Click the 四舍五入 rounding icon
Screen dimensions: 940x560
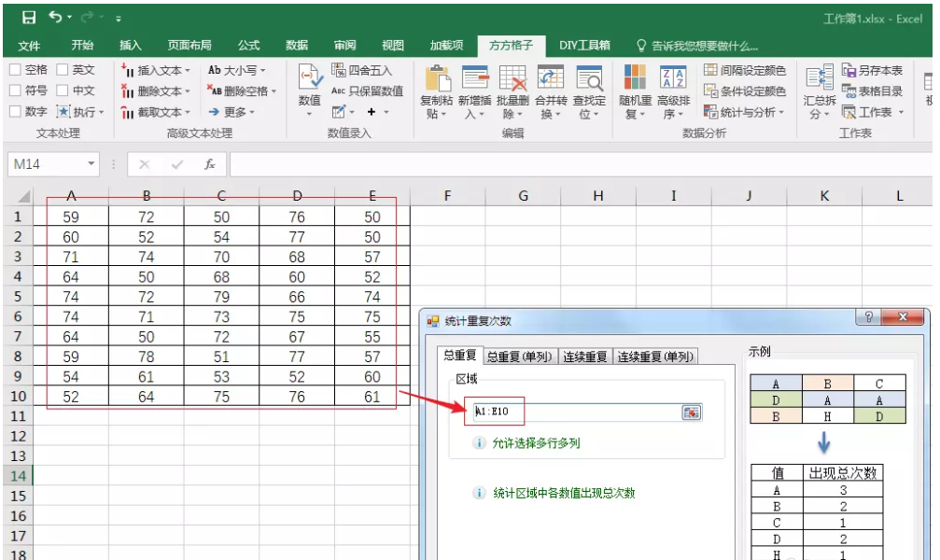pos(339,70)
